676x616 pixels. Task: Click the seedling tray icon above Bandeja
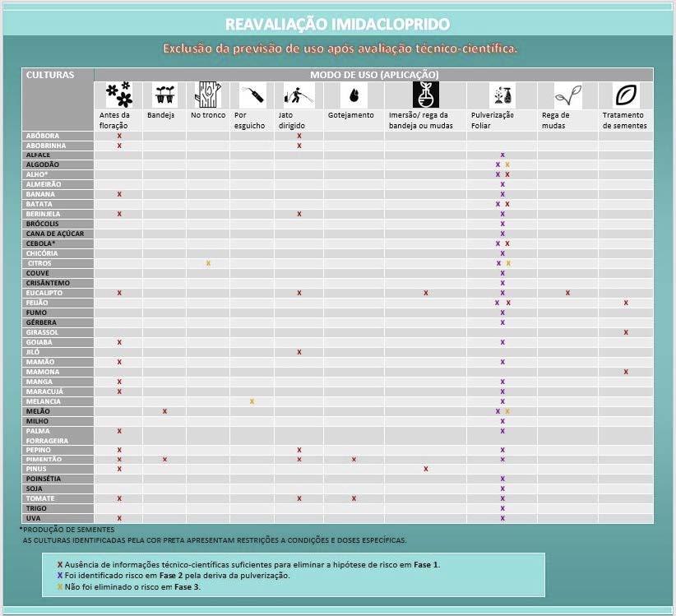coord(164,95)
